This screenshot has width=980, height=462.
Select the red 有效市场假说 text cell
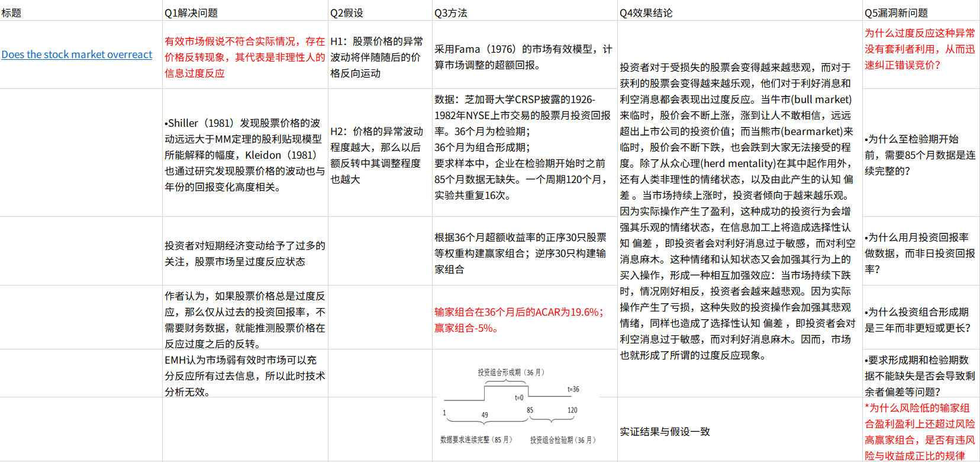(244, 57)
